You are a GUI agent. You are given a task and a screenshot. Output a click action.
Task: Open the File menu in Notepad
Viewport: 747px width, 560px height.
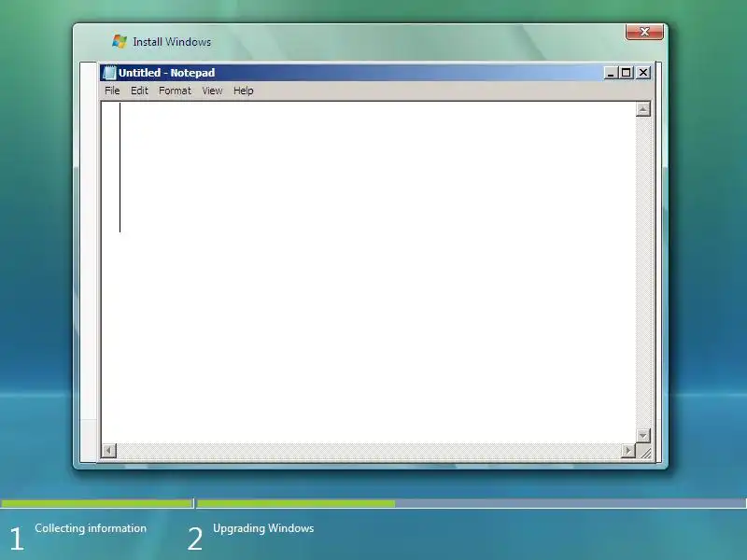click(112, 91)
